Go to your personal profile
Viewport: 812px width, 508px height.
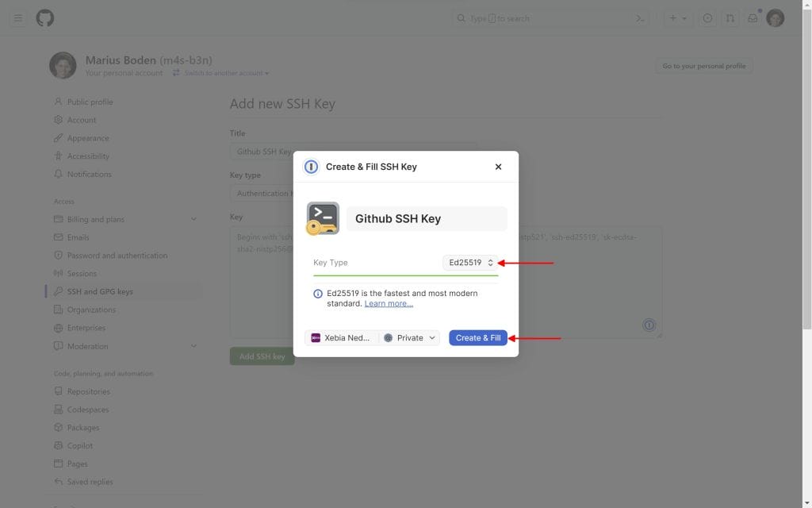[703, 66]
